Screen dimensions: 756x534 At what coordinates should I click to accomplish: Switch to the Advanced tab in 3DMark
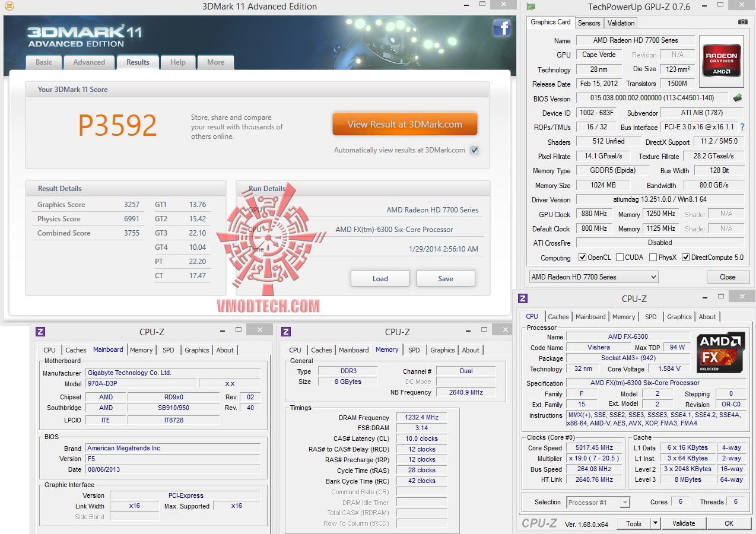pos(89,62)
